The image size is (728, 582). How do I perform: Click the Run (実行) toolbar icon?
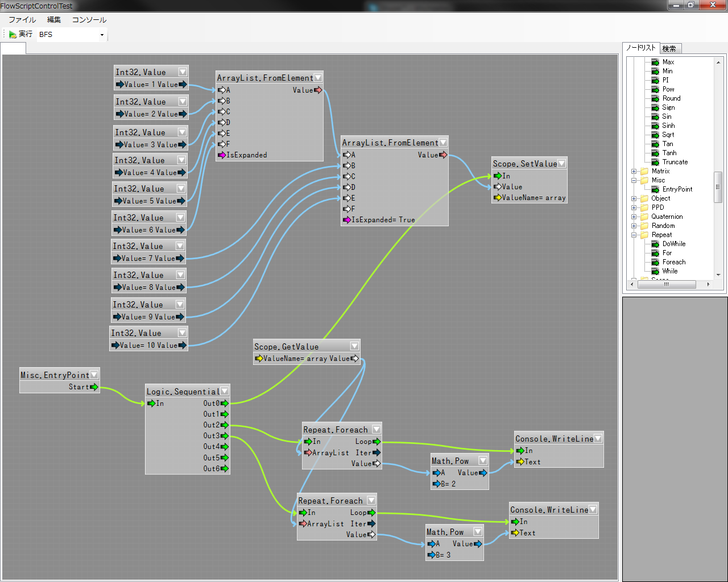coord(13,35)
